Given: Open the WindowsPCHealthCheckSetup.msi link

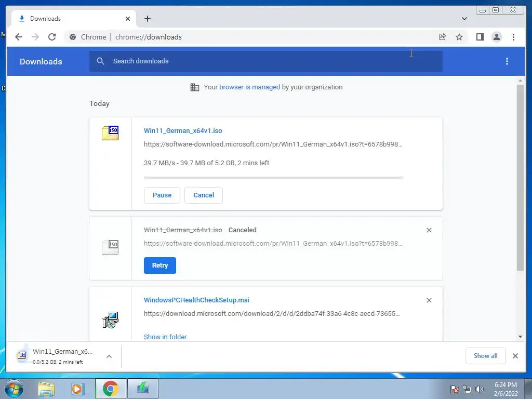Looking at the screenshot, I should coord(196,300).
